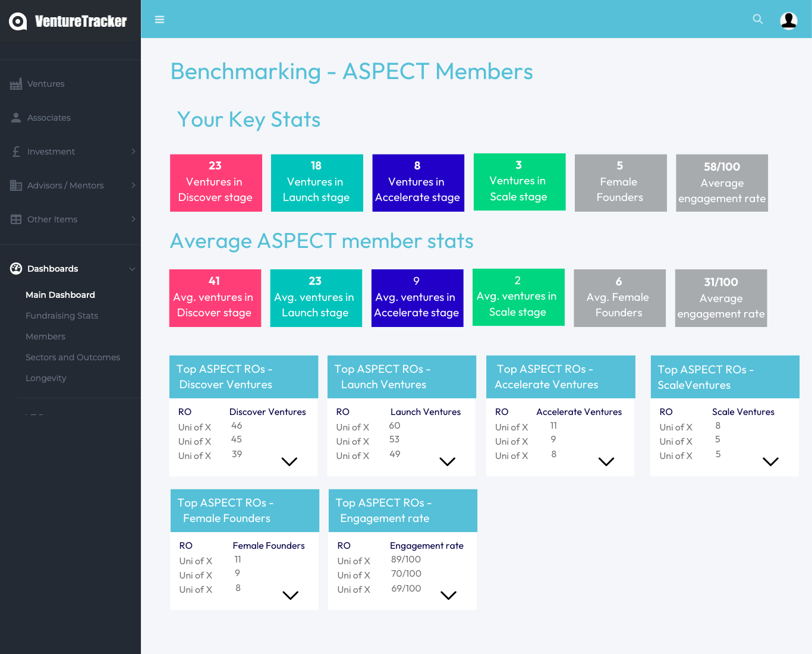Collapse the Dashboards menu section
Viewport: 812px width, 654px height.
click(x=132, y=269)
